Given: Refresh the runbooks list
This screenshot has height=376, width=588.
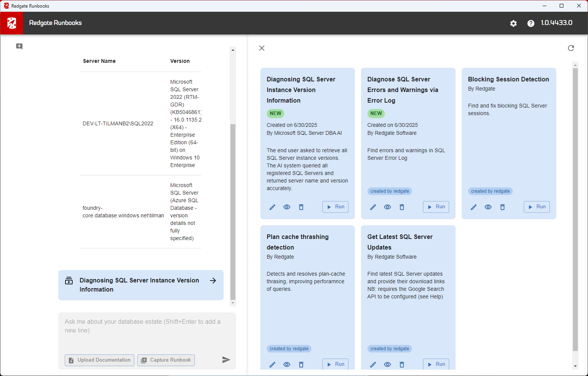Looking at the screenshot, I should [x=571, y=48].
